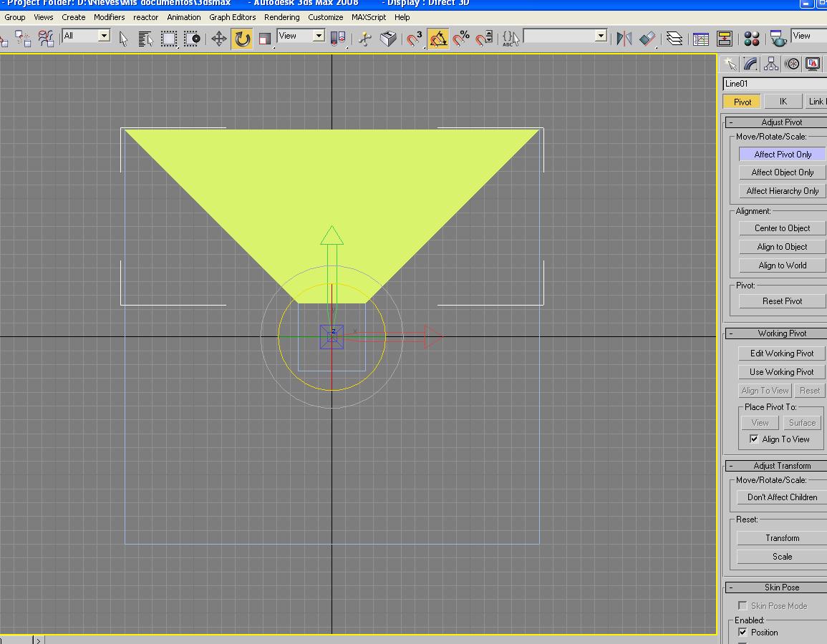
Task: Collapse the Adjust Pivot rollout
Action: (x=777, y=122)
